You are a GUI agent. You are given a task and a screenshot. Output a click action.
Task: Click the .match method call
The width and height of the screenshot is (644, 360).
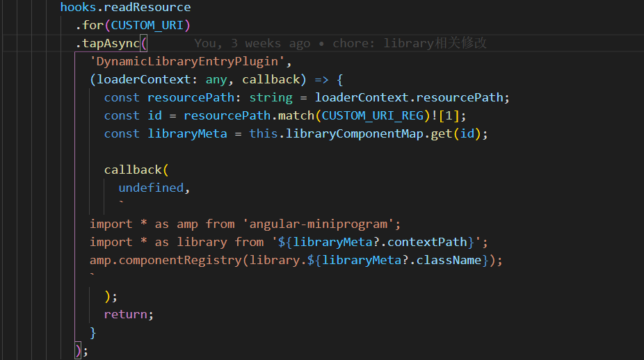(296, 116)
